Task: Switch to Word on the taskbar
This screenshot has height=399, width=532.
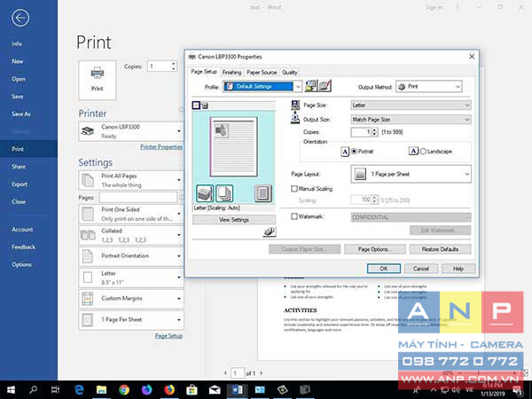Action: click(237, 390)
